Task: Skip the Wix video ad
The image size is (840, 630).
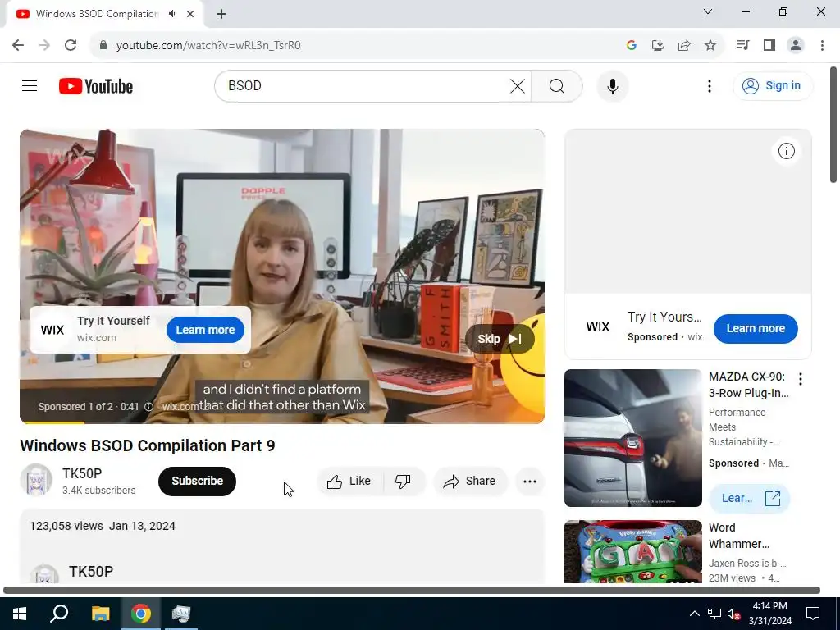Action: pos(500,339)
